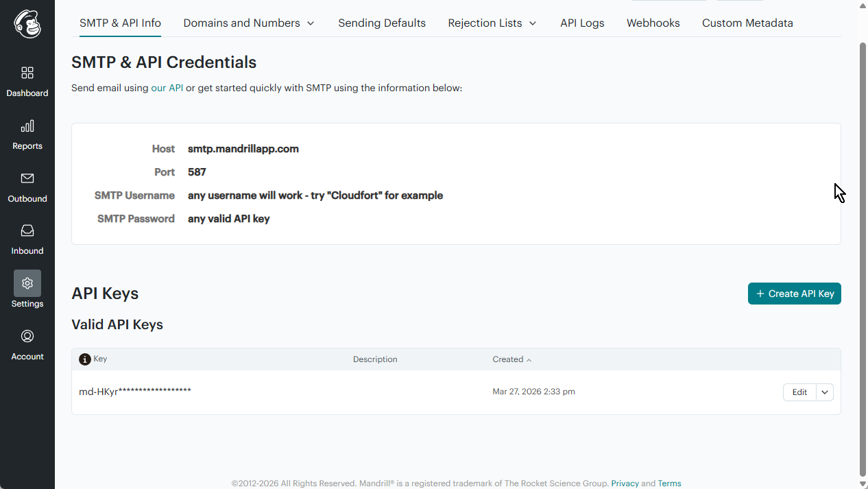Open the Dashboard sidebar icon
Screen dimensions: 868x489
[27, 73]
